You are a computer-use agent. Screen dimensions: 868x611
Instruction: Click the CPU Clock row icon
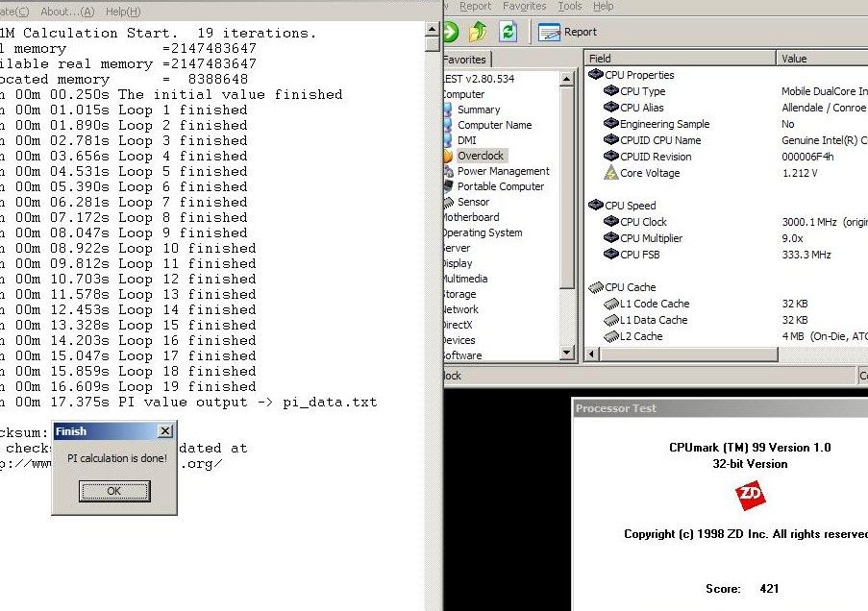pyautogui.click(x=611, y=221)
